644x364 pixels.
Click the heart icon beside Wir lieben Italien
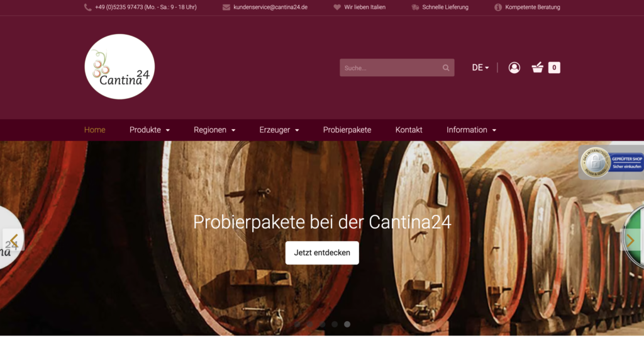(x=337, y=7)
